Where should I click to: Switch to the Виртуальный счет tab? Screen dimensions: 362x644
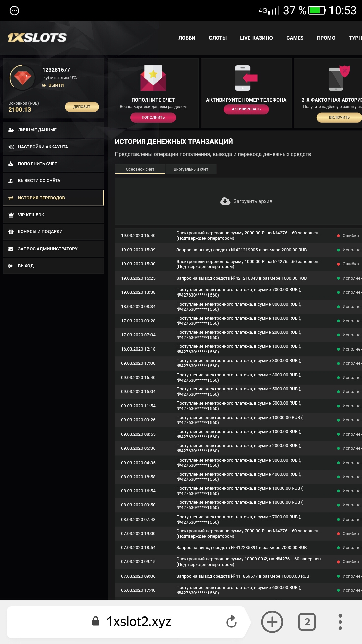click(191, 169)
